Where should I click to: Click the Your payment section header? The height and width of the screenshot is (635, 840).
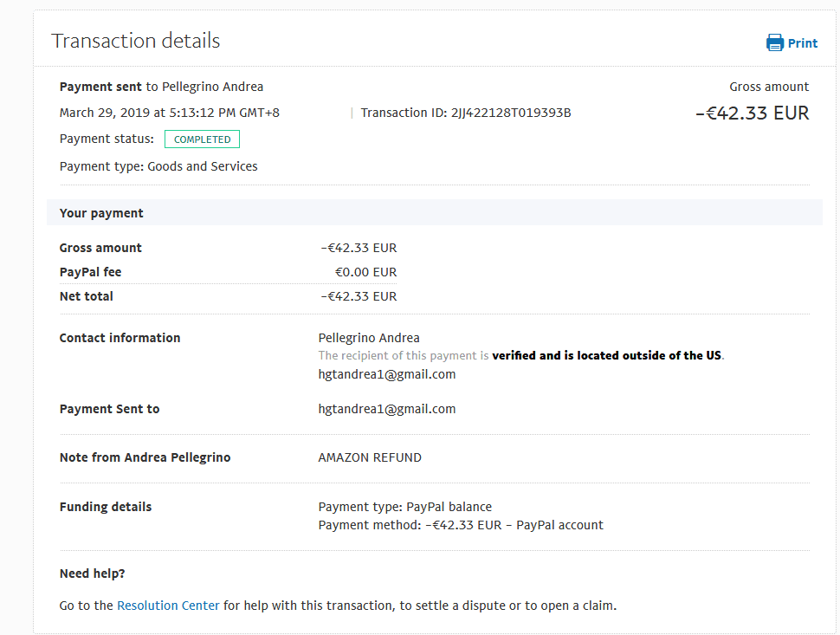coord(101,213)
